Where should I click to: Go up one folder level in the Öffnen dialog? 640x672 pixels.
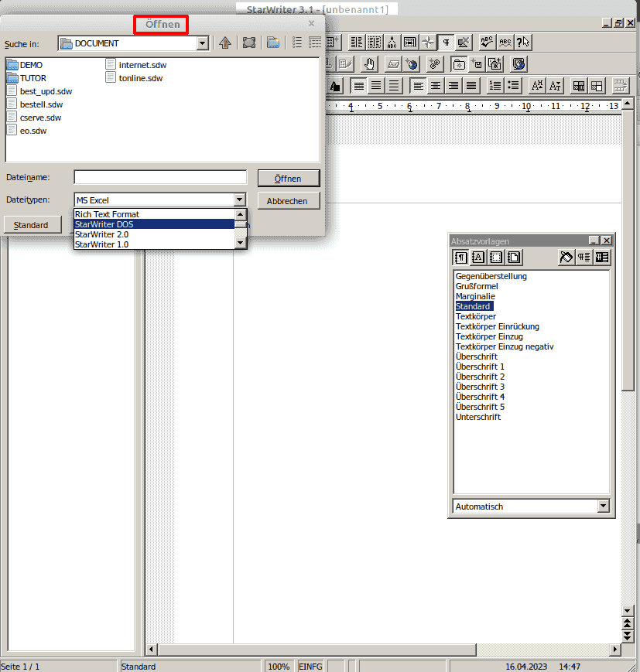(x=225, y=43)
